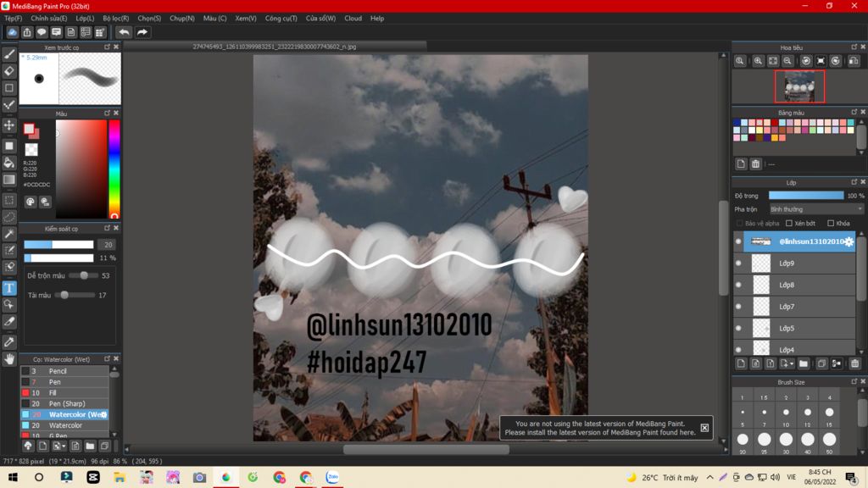This screenshot has height=488, width=868.
Task: Show hidden system tray icons chevron
Action: 709,477
